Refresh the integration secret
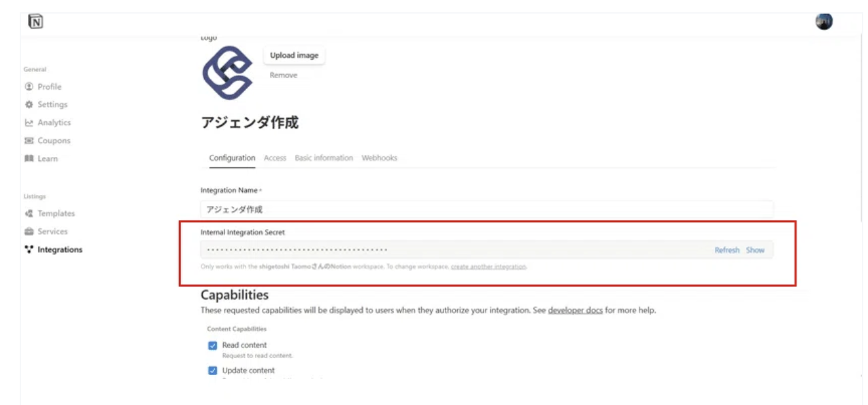This screenshot has width=868, height=405. point(727,250)
